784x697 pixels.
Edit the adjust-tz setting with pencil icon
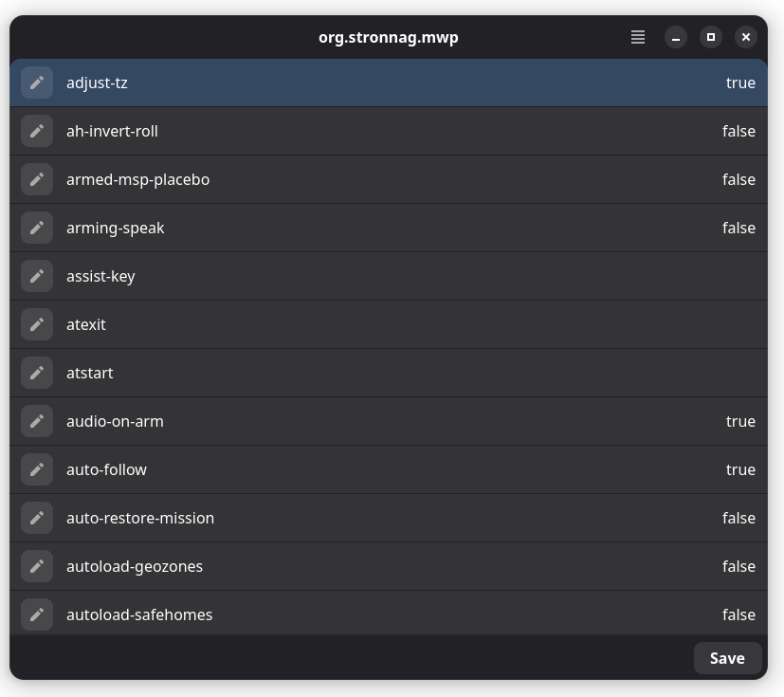coord(37,83)
